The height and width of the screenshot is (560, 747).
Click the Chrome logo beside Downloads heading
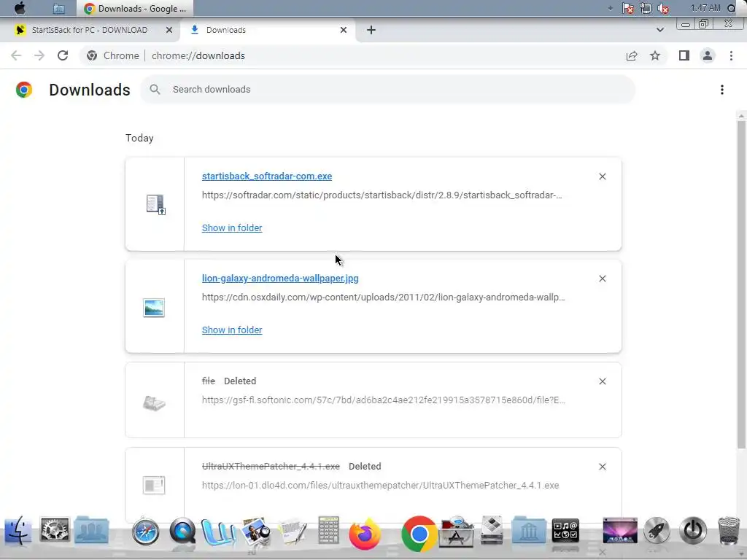(x=24, y=90)
